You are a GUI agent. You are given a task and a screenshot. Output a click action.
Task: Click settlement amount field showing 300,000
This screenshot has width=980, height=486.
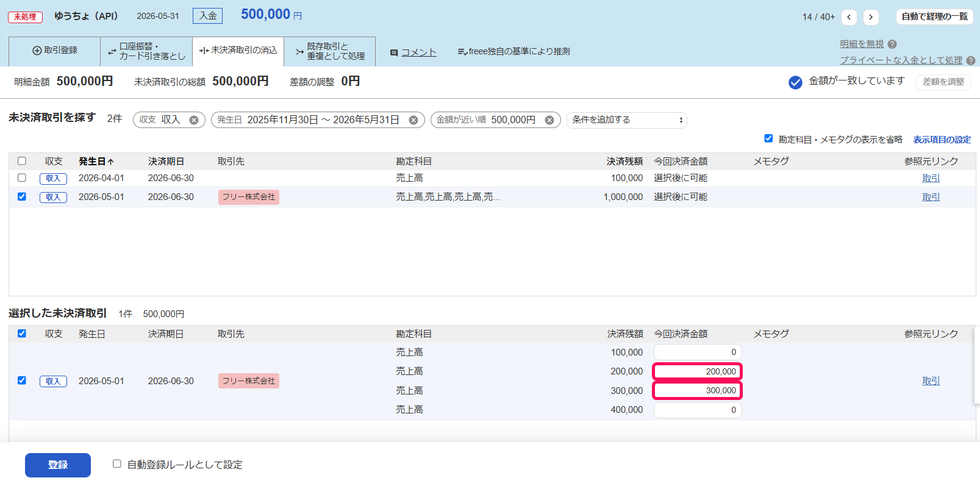click(698, 390)
